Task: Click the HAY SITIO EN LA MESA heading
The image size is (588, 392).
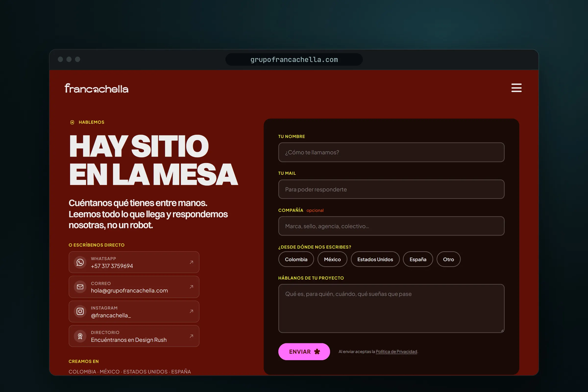Action: pos(154,160)
